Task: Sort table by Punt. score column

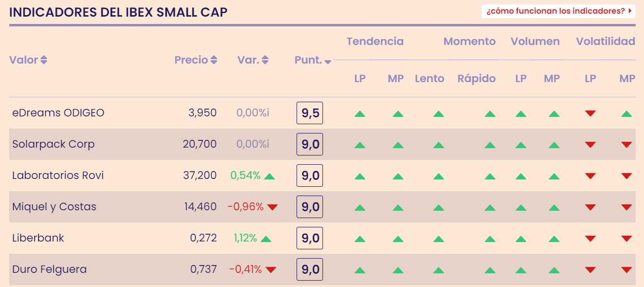Action: [313, 61]
